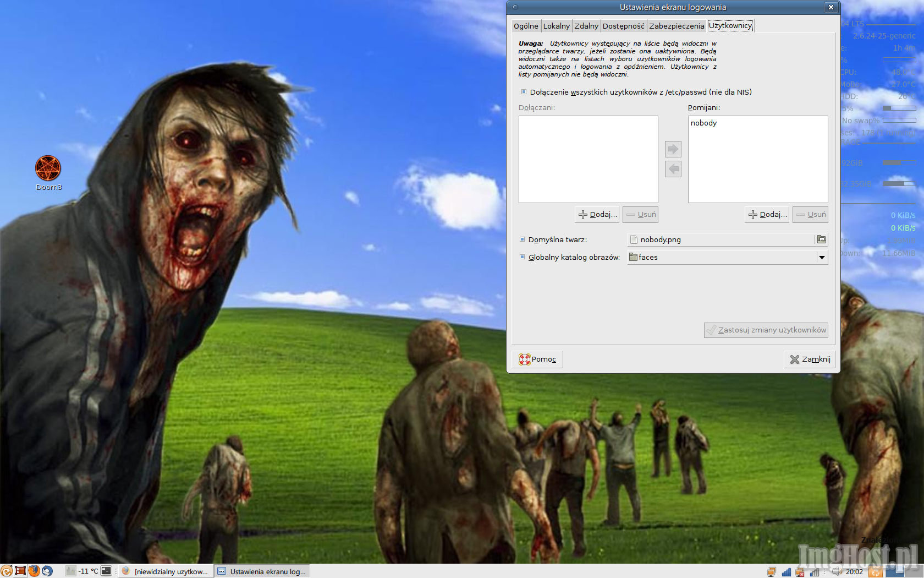
Task: Switch to the niewidzialny użytkow... taskbar window
Action: (165, 571)
